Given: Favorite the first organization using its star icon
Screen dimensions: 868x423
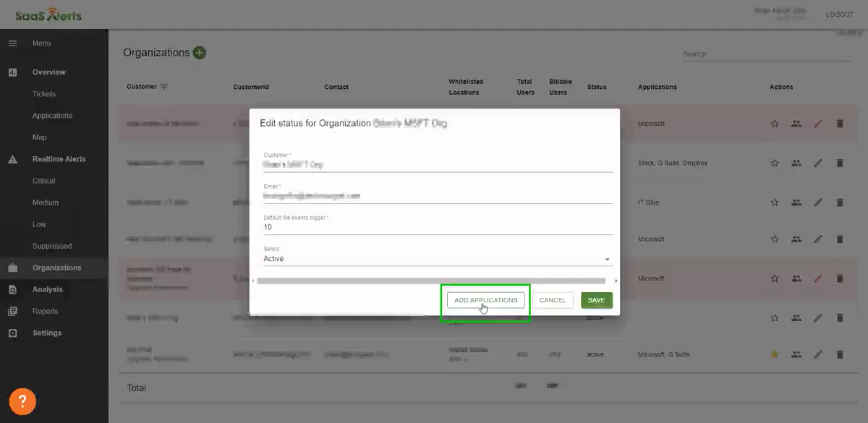Looking at the screenshot, I should [775, 124].
